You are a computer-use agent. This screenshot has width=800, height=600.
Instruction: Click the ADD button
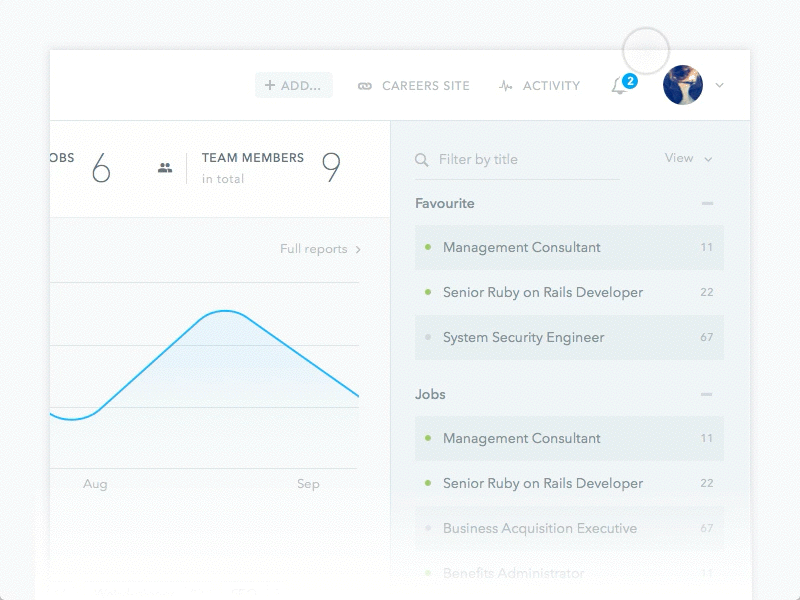(293, 85)
